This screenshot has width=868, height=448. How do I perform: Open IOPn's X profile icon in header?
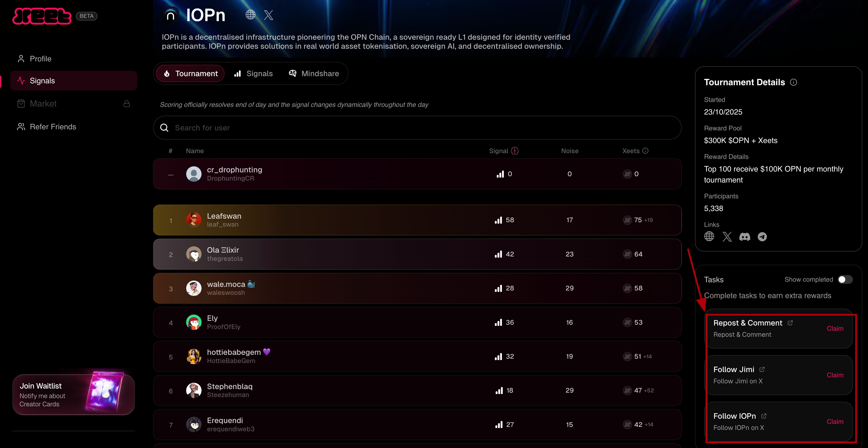click(269, 15)
